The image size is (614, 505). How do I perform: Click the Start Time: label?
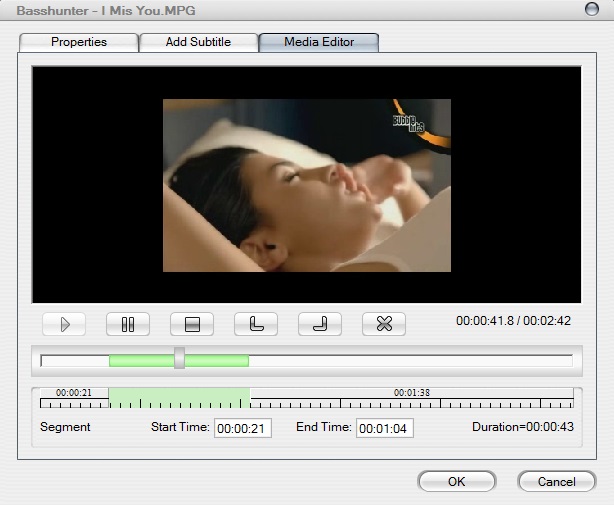tap(180, 427)
